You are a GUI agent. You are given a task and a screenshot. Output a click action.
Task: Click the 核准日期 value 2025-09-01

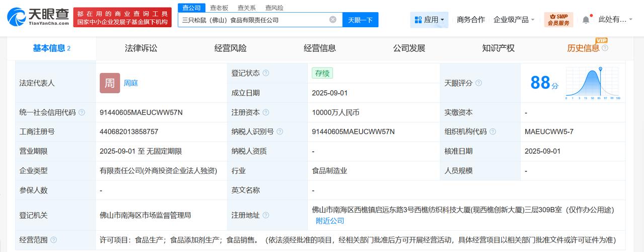click(x=542, y=151)
